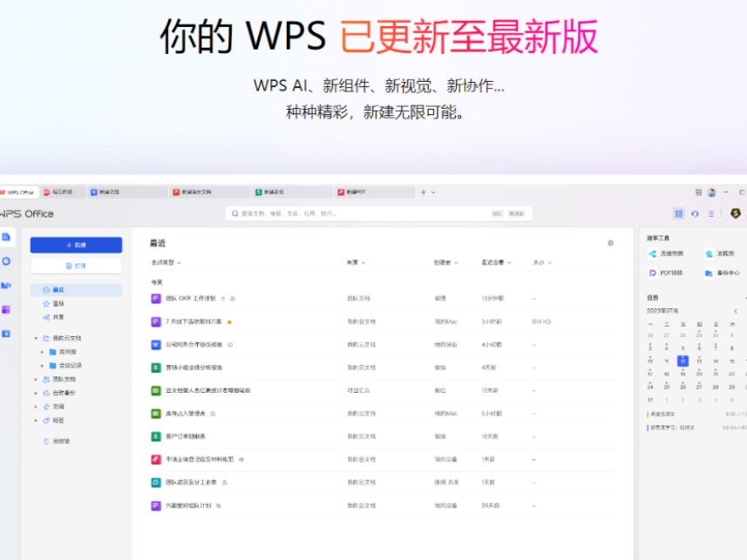Switch to the 新建表格 tab

pos(293,192)
